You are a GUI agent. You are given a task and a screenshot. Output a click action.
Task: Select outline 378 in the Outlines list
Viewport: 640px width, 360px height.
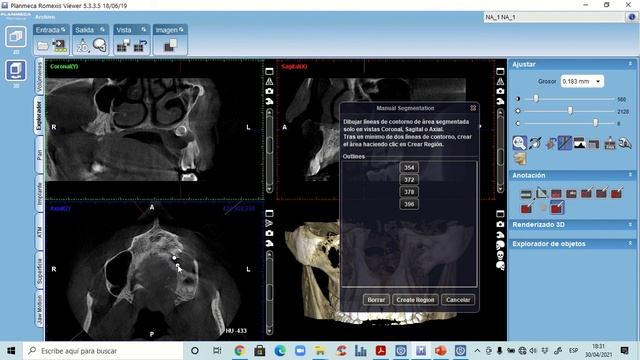(409, 192)
